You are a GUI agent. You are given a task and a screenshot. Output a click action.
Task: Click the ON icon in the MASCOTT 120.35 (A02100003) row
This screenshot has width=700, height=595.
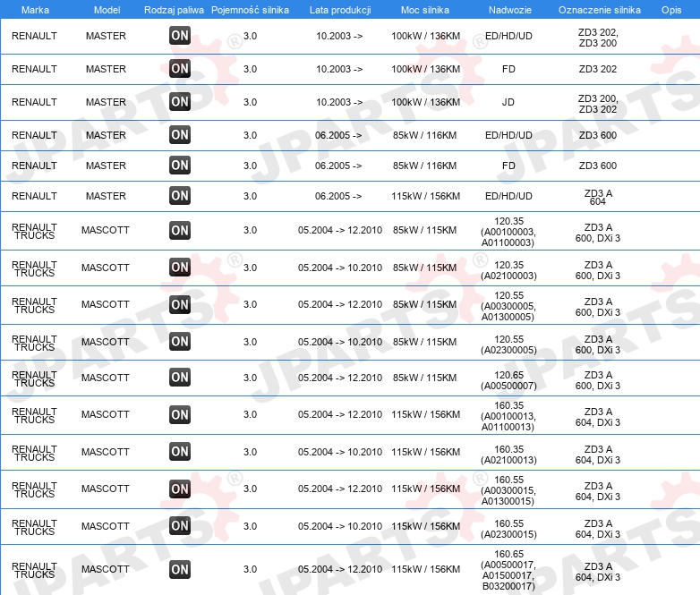point(180,268)
